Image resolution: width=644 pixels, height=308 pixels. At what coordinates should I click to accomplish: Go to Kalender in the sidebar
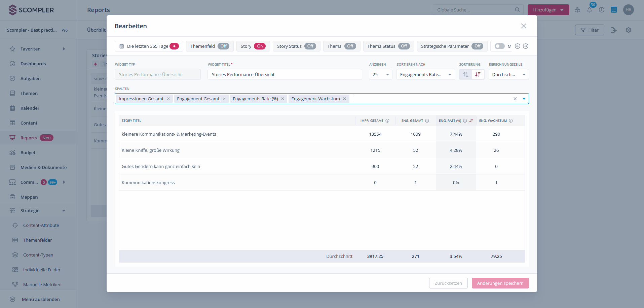click(x=30, y=108)
